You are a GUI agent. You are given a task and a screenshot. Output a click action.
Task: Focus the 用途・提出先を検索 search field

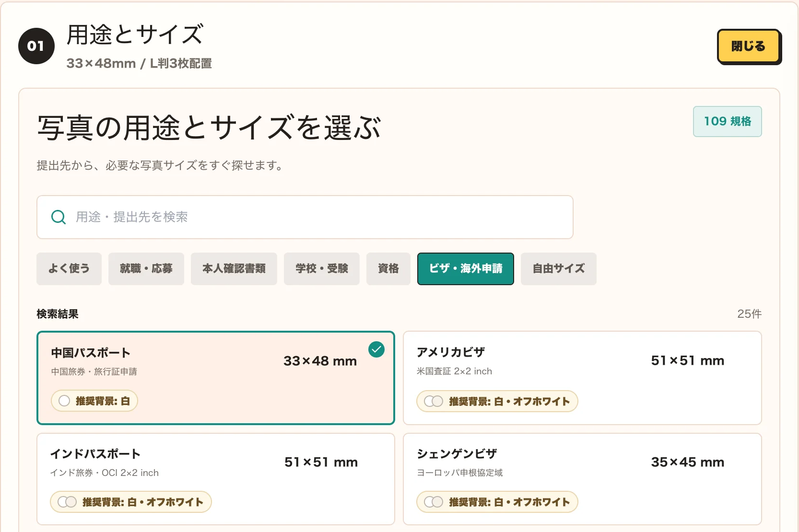click(x=305, y=217)
